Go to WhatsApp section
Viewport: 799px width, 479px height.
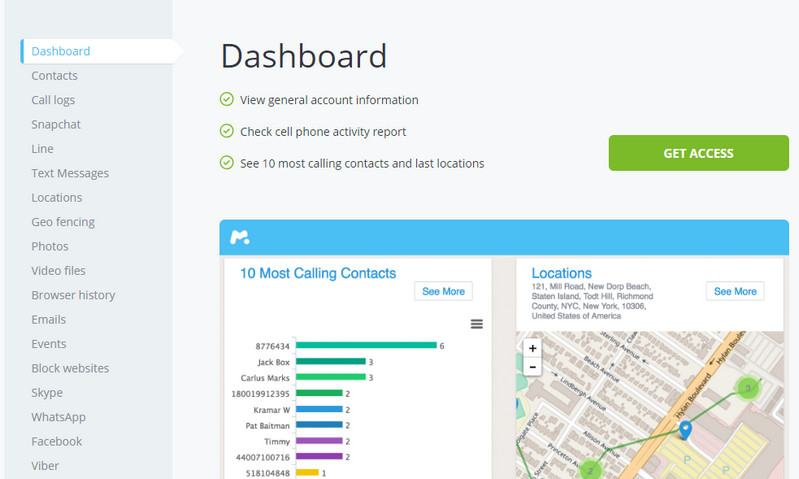pos(58,417)
